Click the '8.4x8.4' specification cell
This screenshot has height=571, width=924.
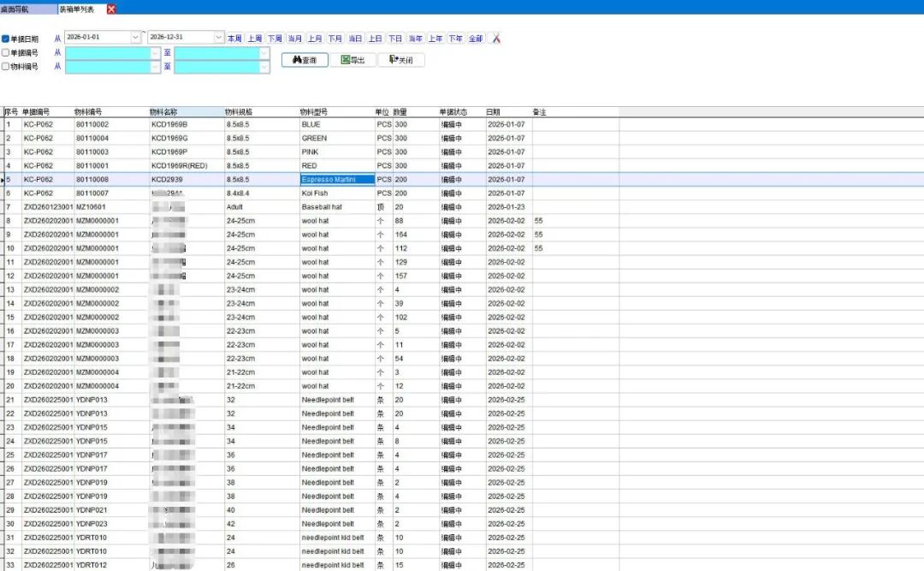tap(262, 193)
